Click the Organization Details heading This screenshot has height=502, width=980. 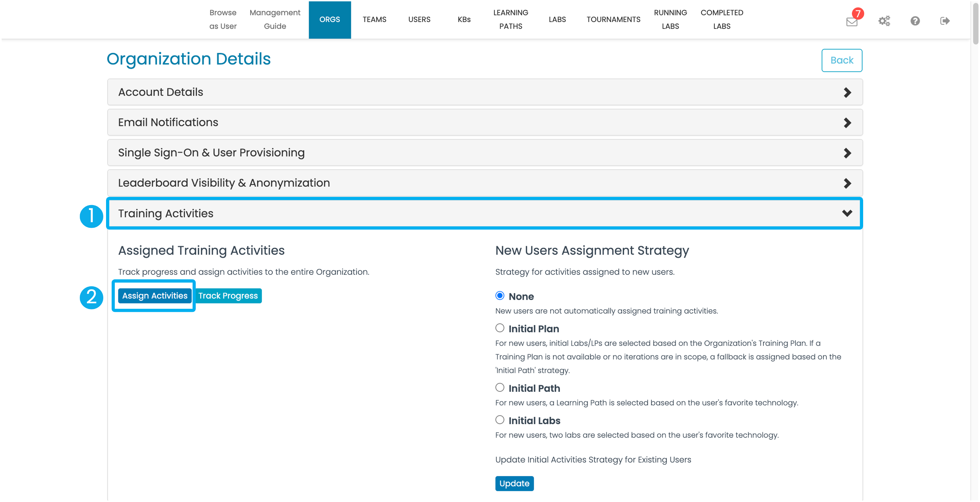(x=189, y=59)
